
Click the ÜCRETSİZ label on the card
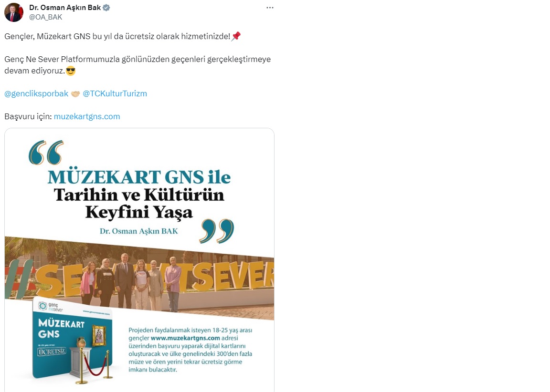click(52, 351)
